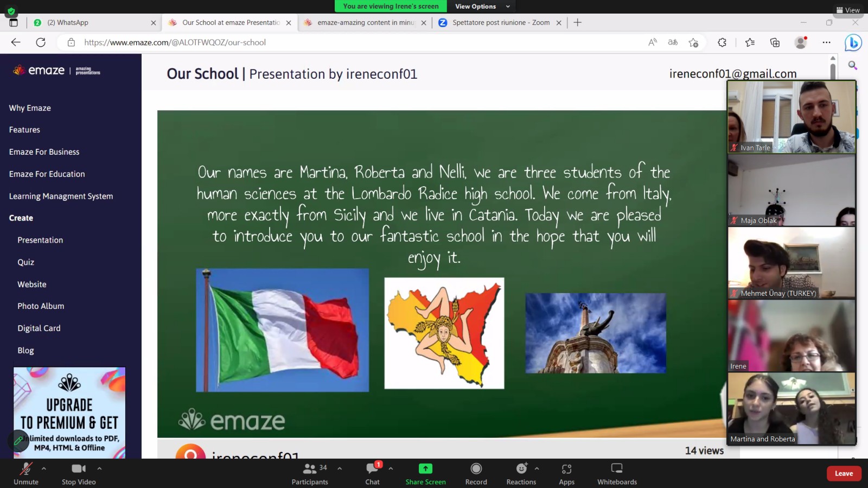Open the Photo Album link
Image resolution: width=868 pixels, height=488 pixels.
point(41,306)
